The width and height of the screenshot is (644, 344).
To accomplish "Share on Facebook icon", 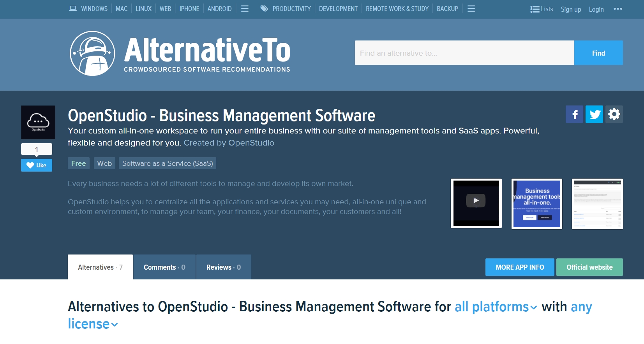I will (574, 114).
